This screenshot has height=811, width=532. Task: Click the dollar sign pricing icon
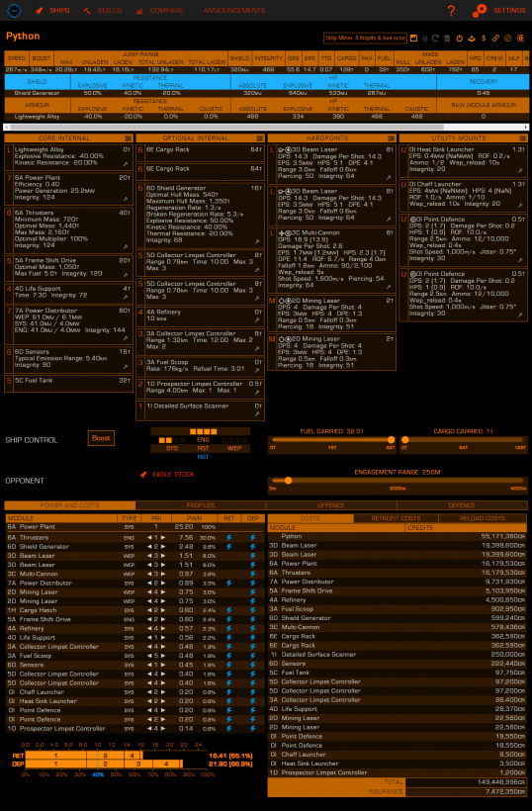(484, 39)
